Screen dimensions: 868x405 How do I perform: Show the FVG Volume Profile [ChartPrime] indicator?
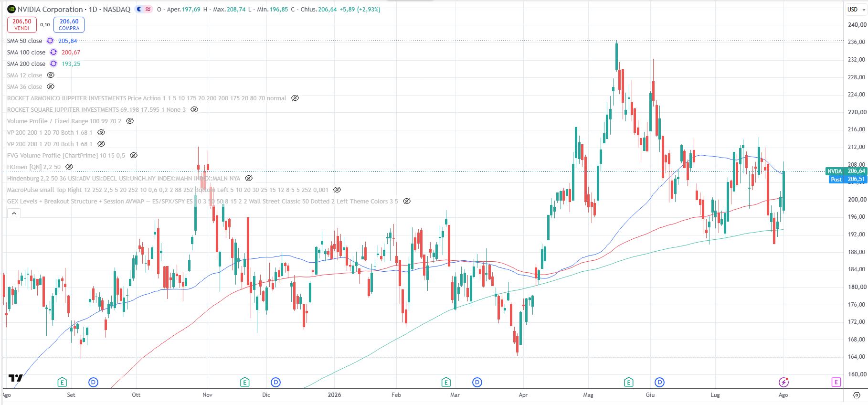134,155
